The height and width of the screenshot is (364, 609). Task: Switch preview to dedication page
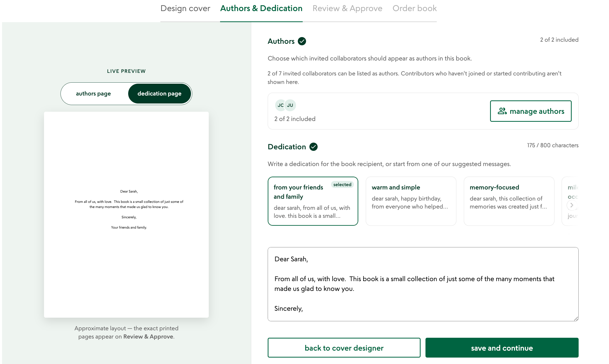[x=159, y=94]
